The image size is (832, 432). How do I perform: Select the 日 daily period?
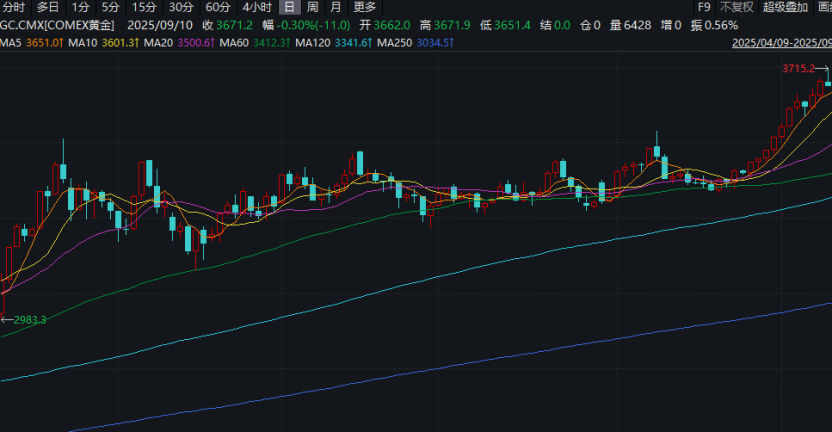289,7
